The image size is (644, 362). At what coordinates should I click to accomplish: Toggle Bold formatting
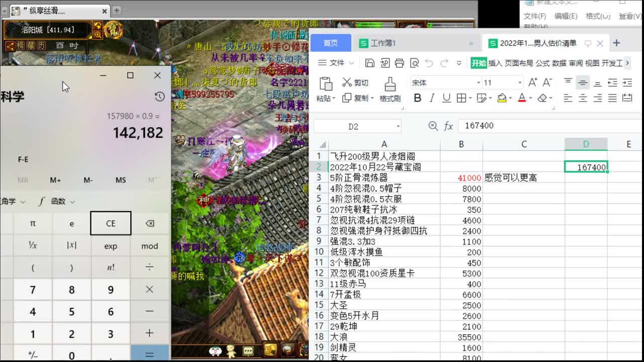[x=417, y=98]
